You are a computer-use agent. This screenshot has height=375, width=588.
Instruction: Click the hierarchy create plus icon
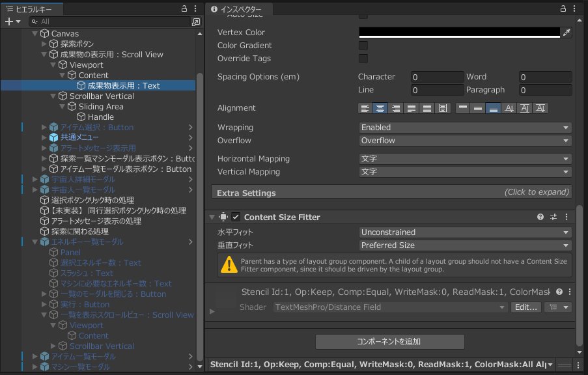9,21
